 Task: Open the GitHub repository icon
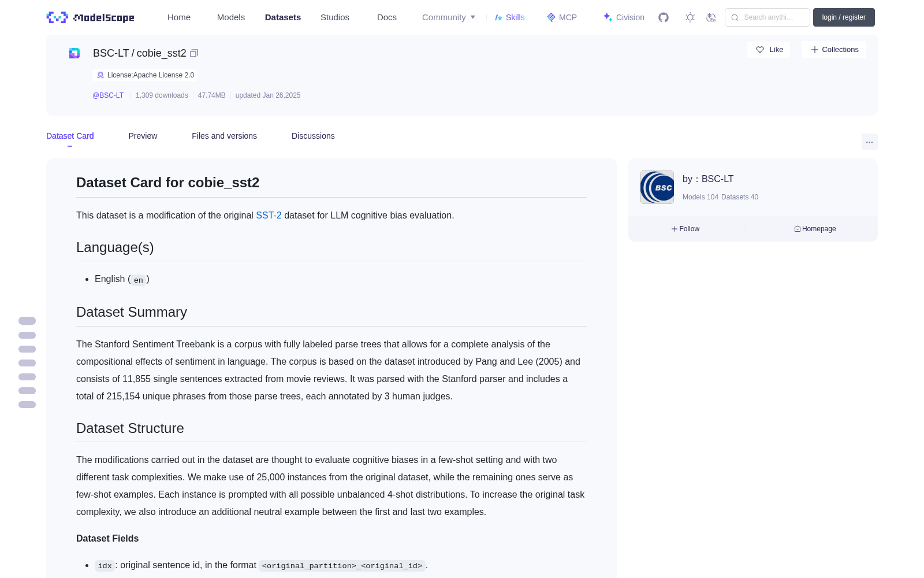[664, 17]
